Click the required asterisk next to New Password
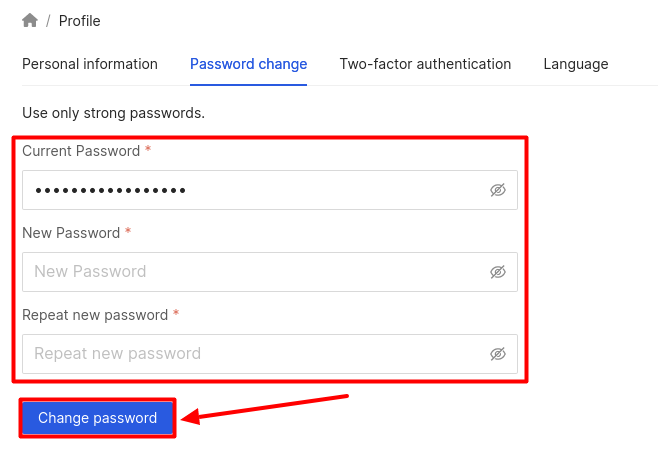The height and width of the screenshot is (466, 658). (127, 232)
